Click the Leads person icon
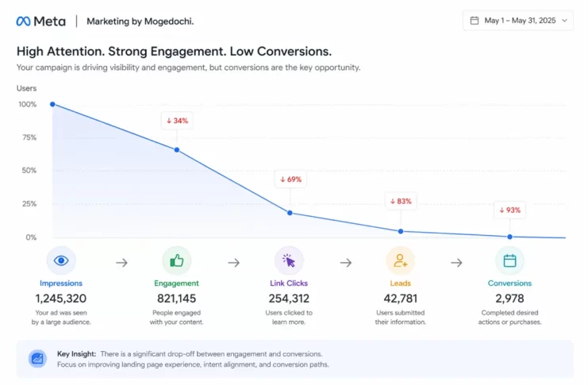The image size is (588, 386). (400, 261)
